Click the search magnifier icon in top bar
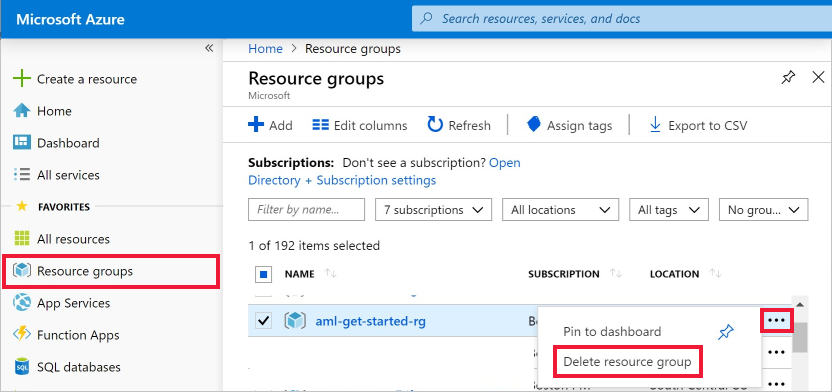 click(426, 19)
